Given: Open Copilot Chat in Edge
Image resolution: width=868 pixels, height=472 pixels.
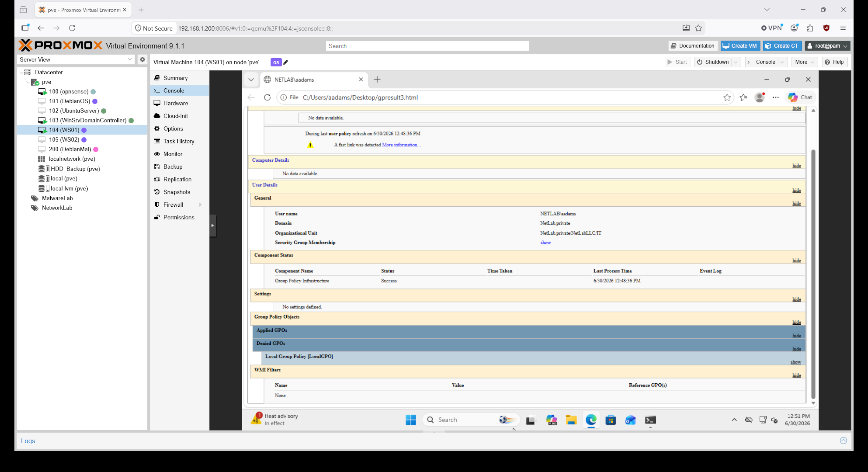Looking at the screenshot, I should click(x=800, y=97).
